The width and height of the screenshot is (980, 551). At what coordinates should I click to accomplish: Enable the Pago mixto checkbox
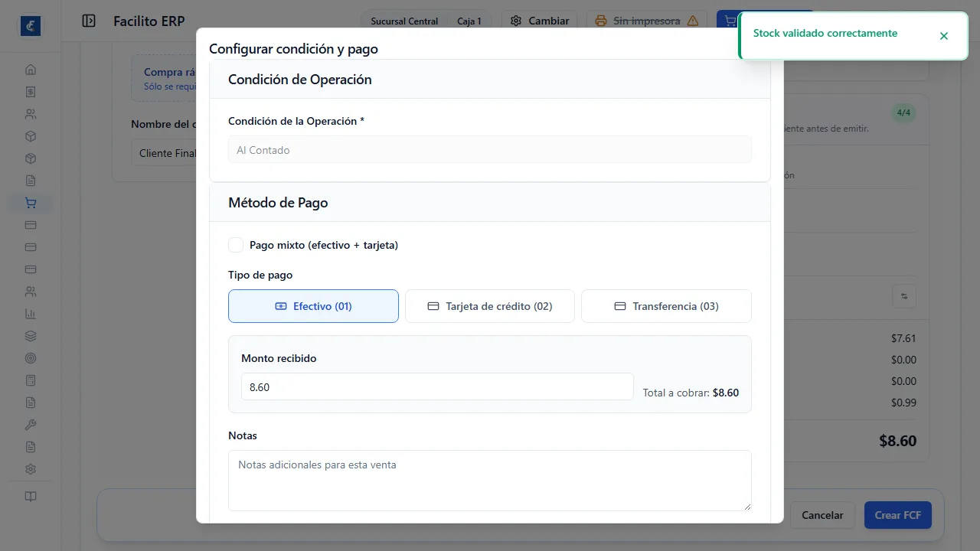(236, 245)
